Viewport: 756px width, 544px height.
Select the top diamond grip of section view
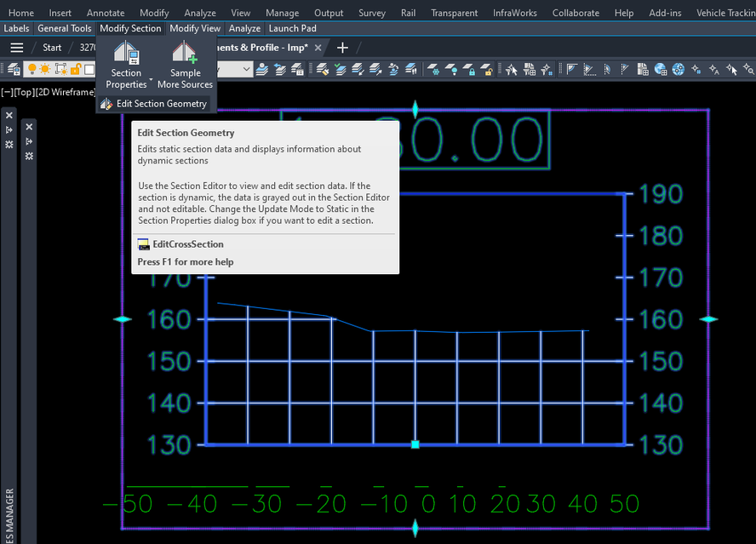[415, 110]
